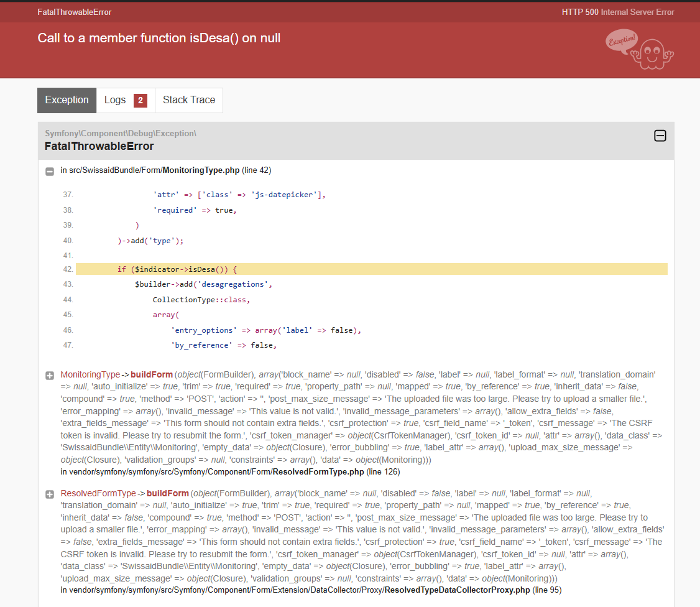The width and height of the screenshot is (700, 607).
Task: Click the MonitoringType.php file link
Action: (x=201, y=170)
